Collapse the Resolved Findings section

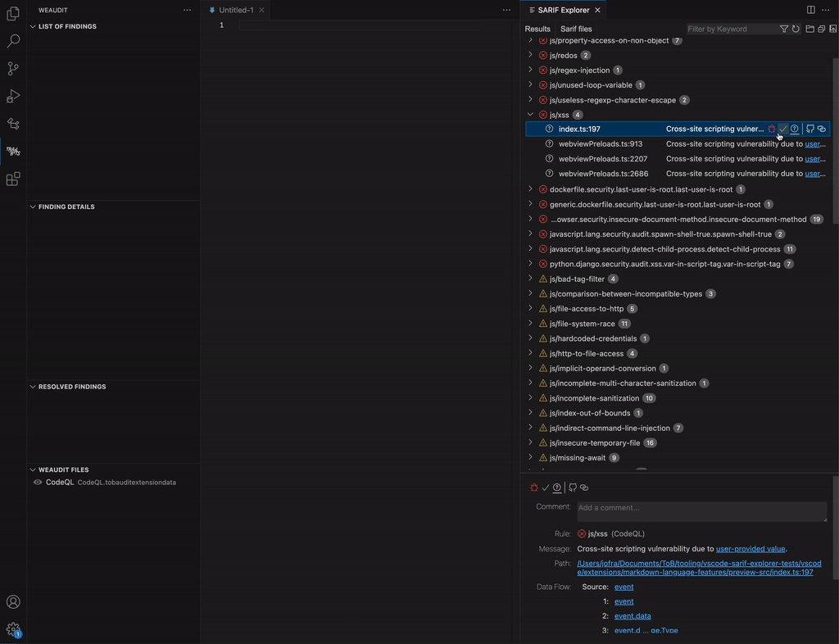(x=33, y=386)
